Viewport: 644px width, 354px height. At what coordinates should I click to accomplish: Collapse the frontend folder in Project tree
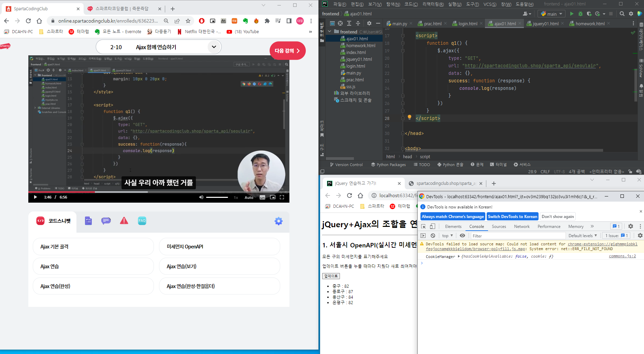tap(330, 31)
